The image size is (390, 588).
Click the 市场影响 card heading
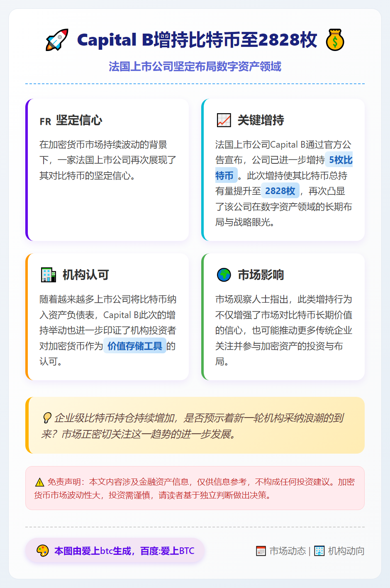point(261,275)
